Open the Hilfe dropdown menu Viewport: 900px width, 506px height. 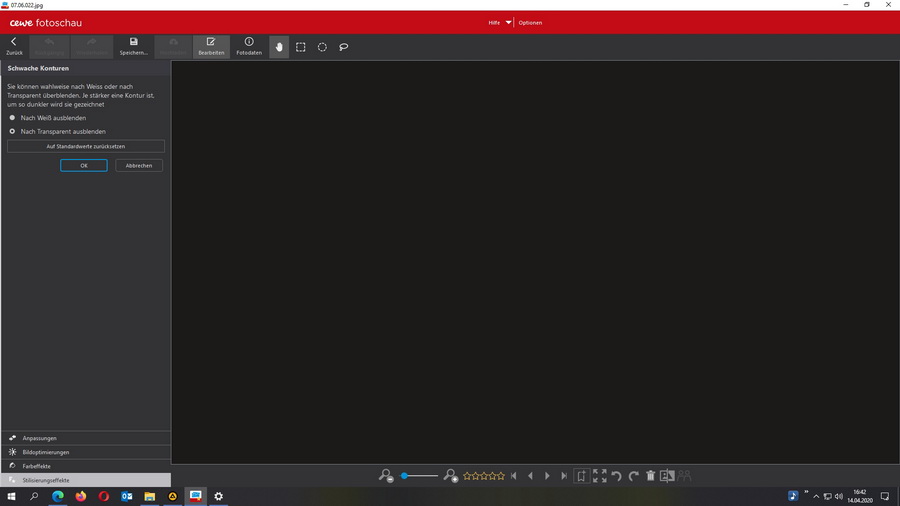[499, 23]
